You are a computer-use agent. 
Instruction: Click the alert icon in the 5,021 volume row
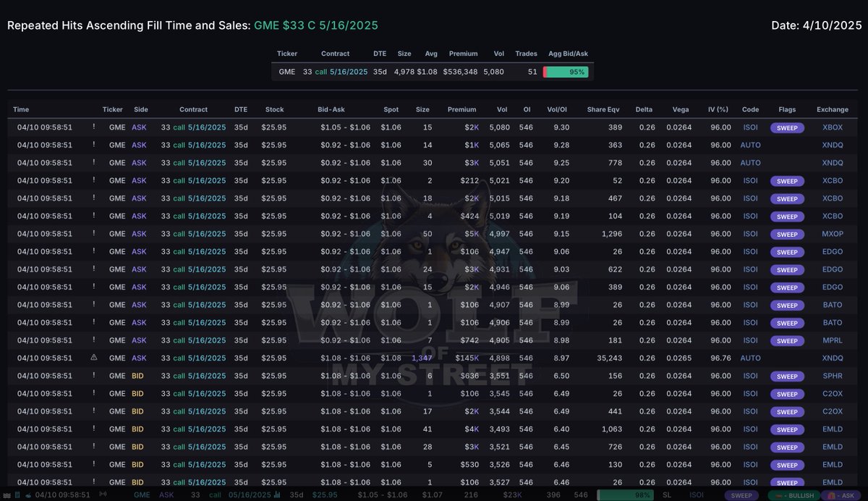93,180
